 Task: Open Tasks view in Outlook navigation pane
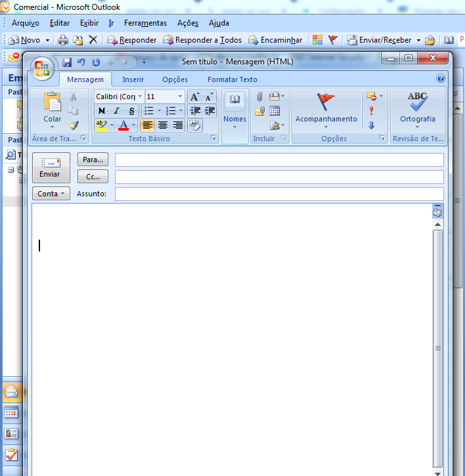11,455
